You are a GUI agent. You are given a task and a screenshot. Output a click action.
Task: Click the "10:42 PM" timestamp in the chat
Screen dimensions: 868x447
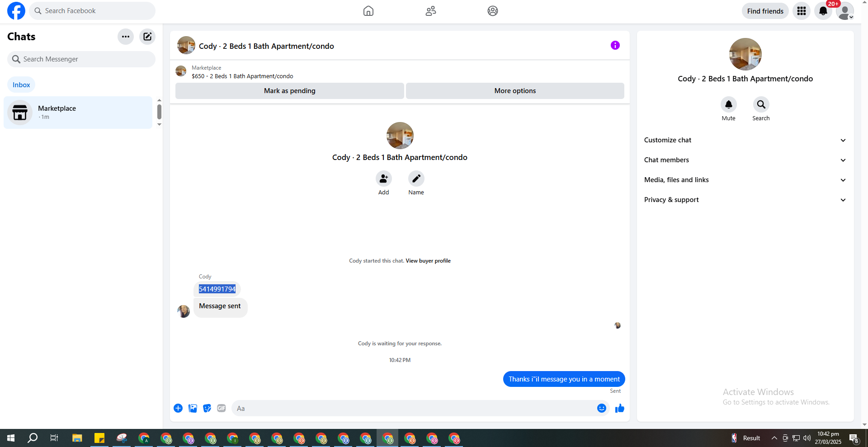click(400, 360)
